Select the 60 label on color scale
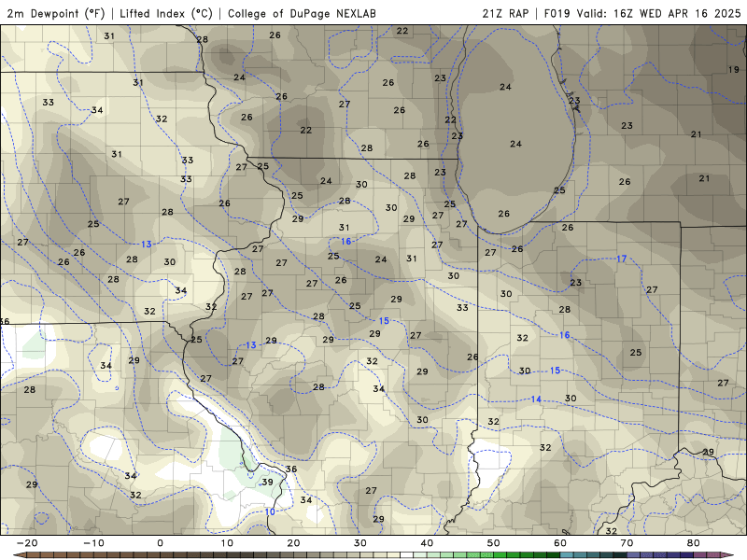 click(560, 543)
